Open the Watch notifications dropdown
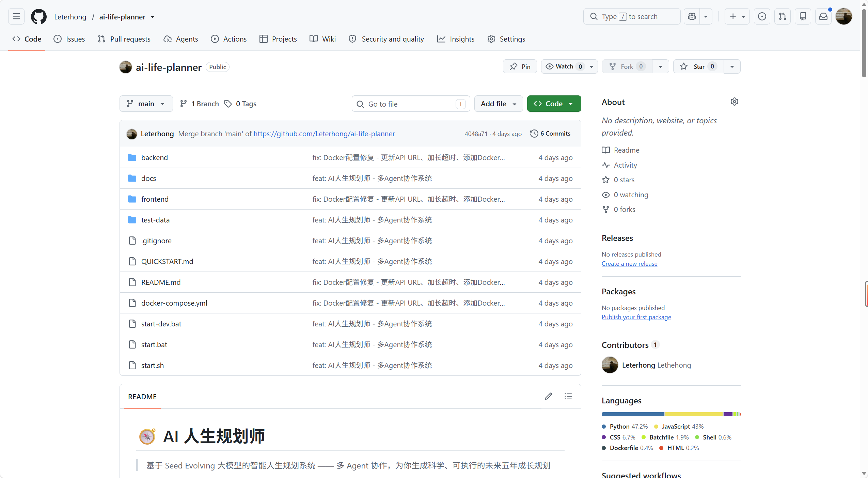This screenshot has width=868, height=478. [x=569, y=66]
